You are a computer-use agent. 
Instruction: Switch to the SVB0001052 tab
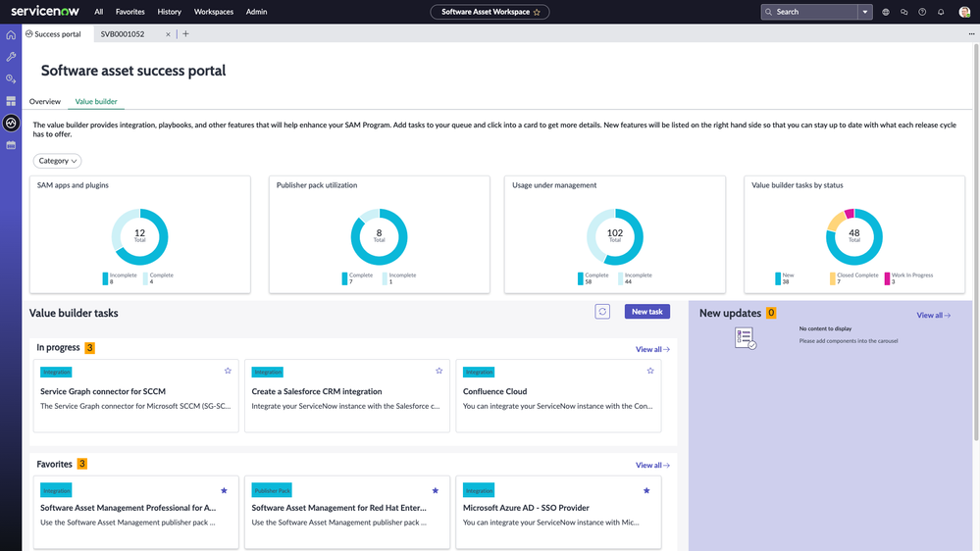click(x=123, y=34)
